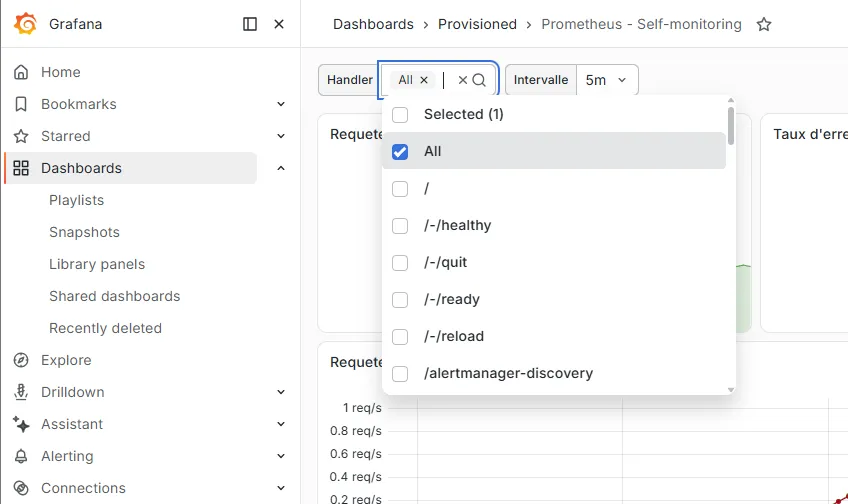This screenshot has height=504, width=848.
Task: Click the Grafana logo icon
Action: pyautogui.click(x=25, y=24)
